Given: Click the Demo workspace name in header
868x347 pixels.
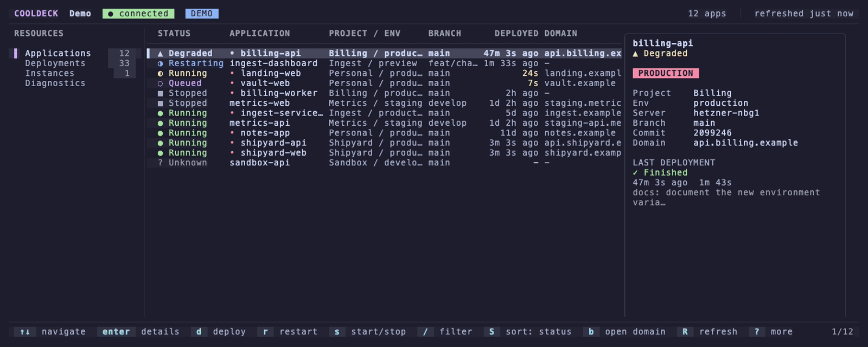Looking at the screenshot, I should (x=80, y=14).
